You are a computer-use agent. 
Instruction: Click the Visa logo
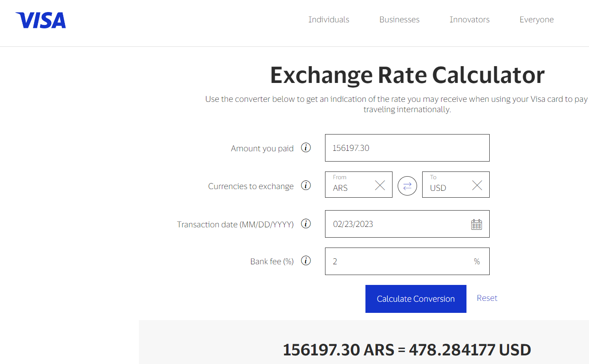[41, 20]
